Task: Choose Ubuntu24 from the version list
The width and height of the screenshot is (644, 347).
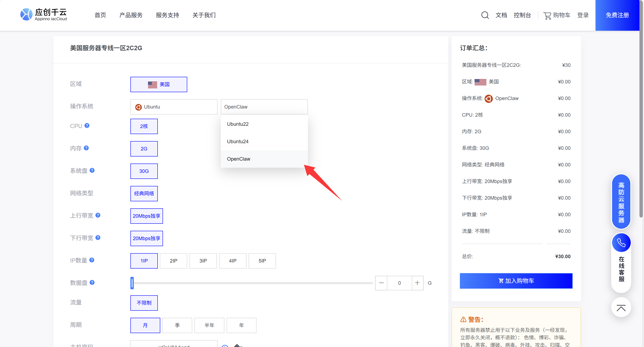Action: coord(237,141)
